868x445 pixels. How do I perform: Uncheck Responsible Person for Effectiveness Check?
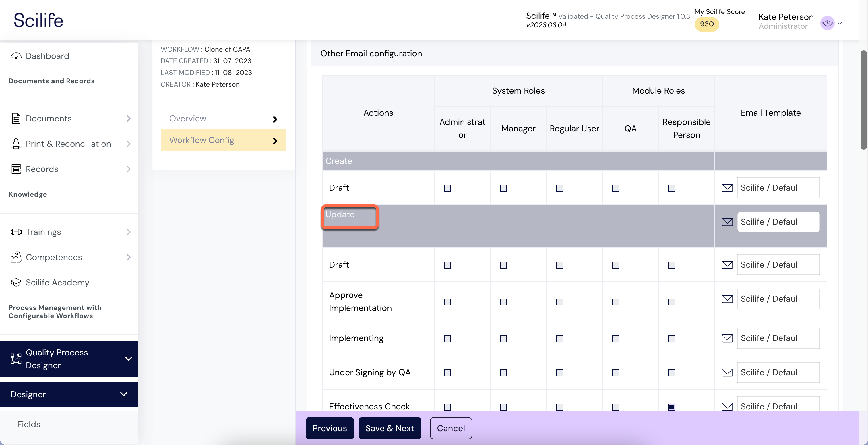(671, 407)
